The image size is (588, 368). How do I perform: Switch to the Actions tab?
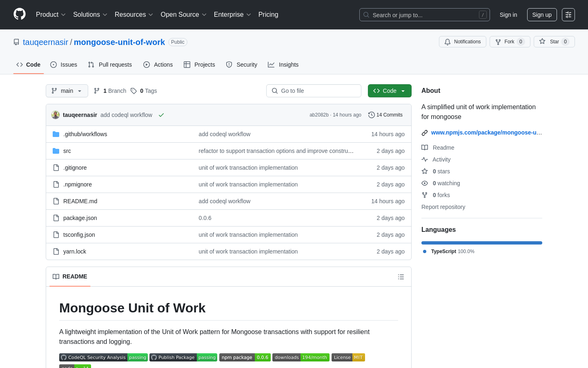[158, 65]
